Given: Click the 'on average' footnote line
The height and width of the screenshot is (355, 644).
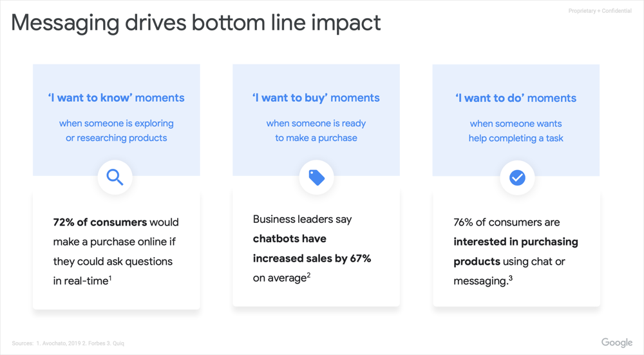Looking at the screenshot, I should (x=282, y=278).
